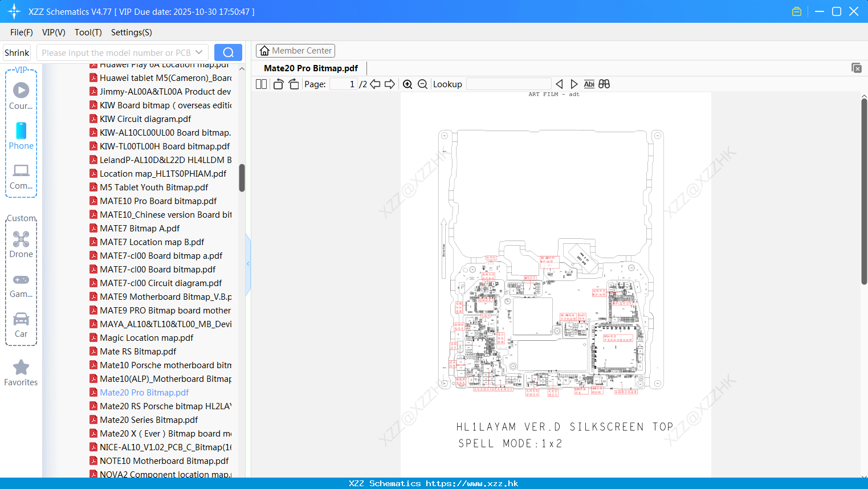
Task: Open the File(F) menu
Action: pyautogui.click(x=22, y=32)
